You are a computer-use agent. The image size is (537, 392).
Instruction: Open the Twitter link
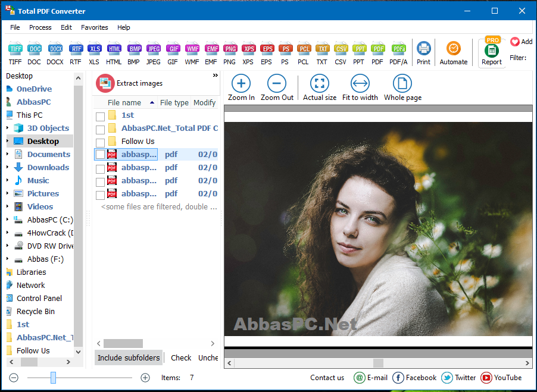click(458, 378)
